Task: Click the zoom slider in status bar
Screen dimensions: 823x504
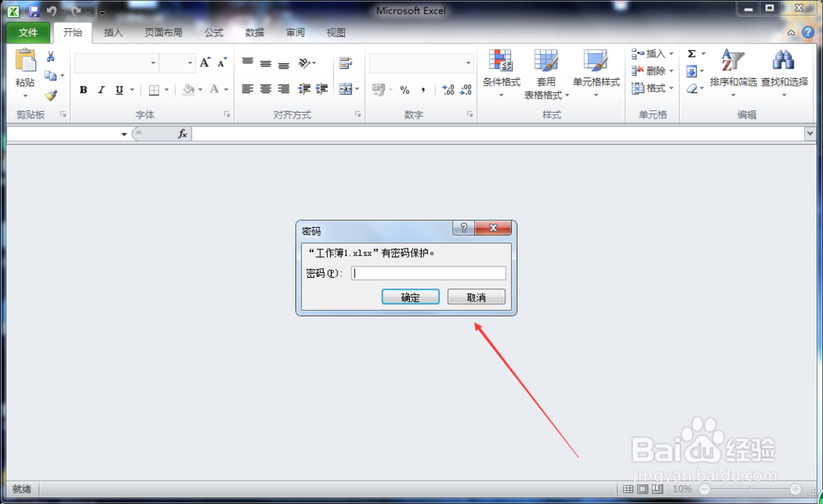Action: (x=750, y=489)
